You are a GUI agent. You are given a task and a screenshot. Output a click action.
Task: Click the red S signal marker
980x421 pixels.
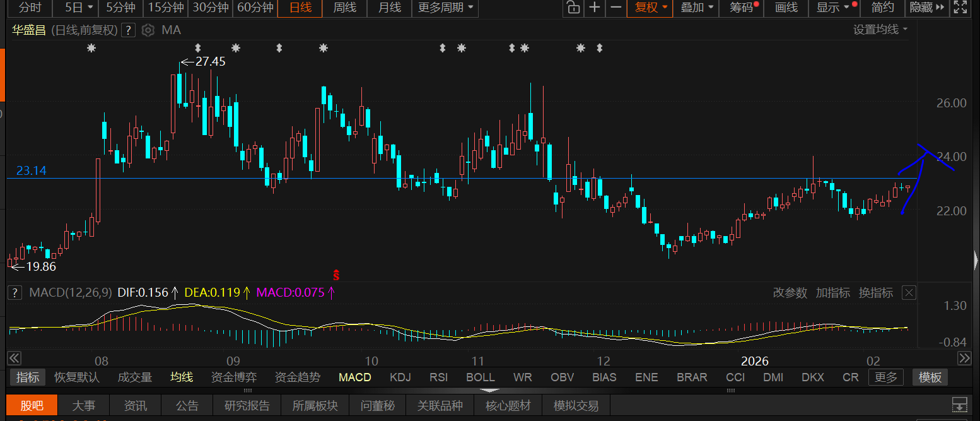[x=336, y=274]
